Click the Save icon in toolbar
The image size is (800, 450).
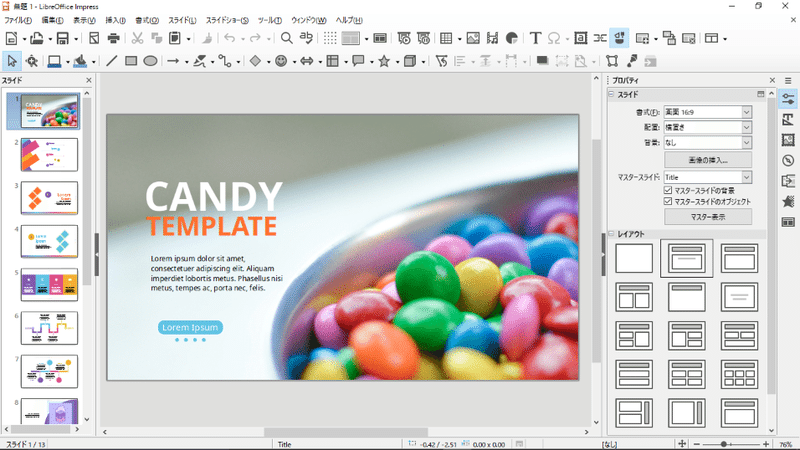(x=63, y=38)
